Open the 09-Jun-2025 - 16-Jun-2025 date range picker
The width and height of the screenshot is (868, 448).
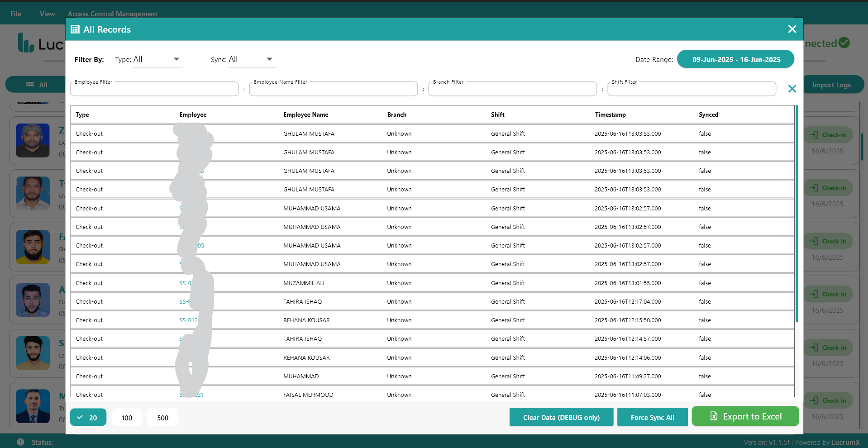coord(735,59)
